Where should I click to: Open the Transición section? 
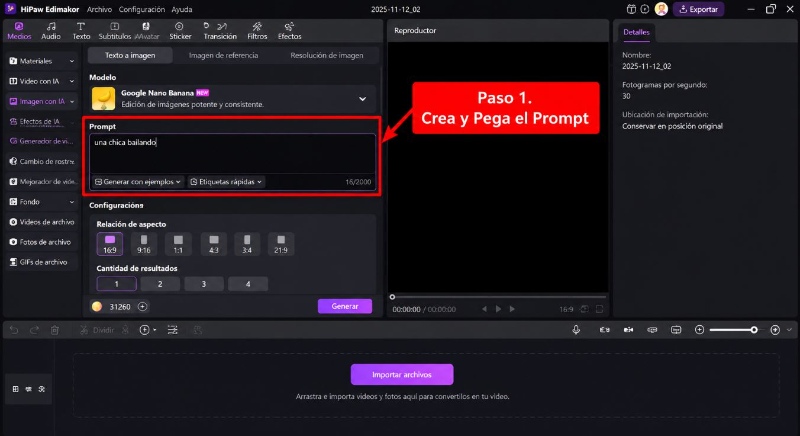pyautogui.click(x=220, y=31)
